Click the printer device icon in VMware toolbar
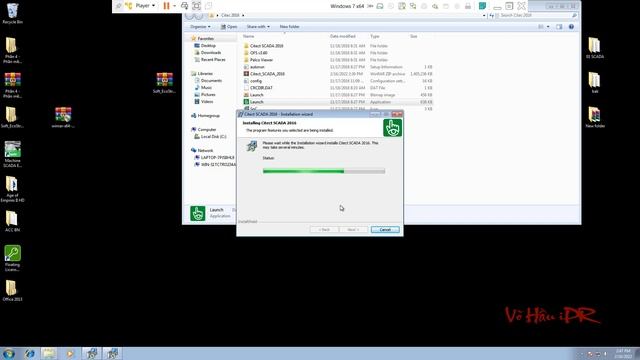Screen dimensions: 640x360 click(468, 6)
